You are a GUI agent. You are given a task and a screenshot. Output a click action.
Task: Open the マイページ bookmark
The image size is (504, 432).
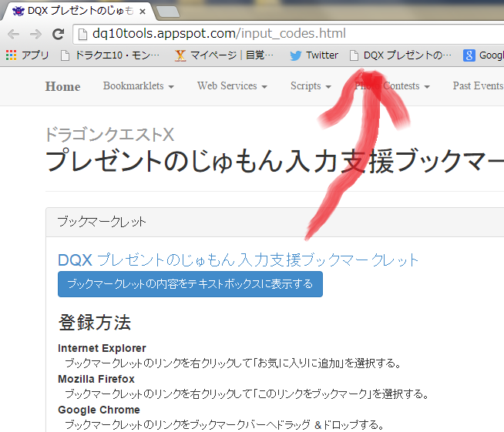[x=223, y=55]
